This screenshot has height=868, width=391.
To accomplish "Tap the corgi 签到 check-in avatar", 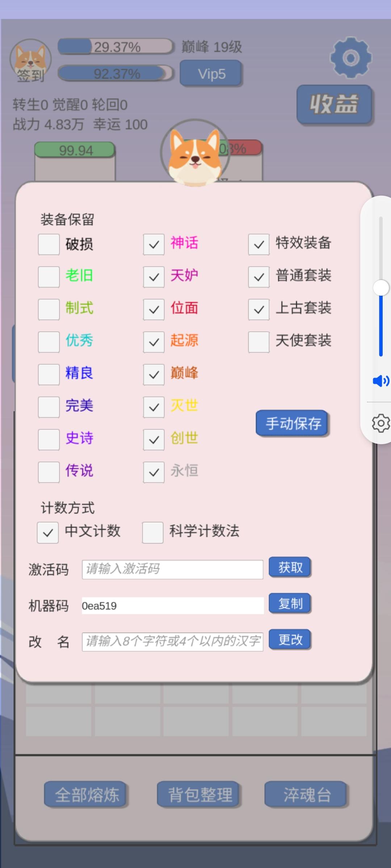I will 30,60.
